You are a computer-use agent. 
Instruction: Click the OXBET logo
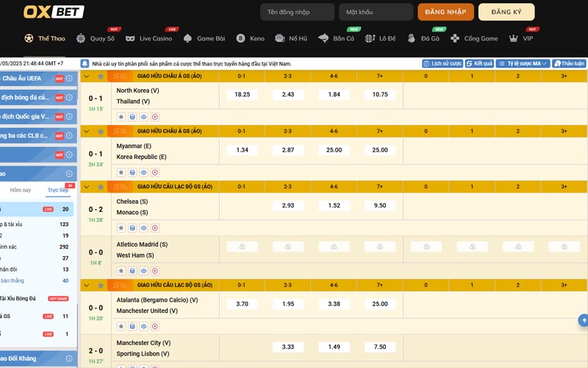click(x=54, y=12)
